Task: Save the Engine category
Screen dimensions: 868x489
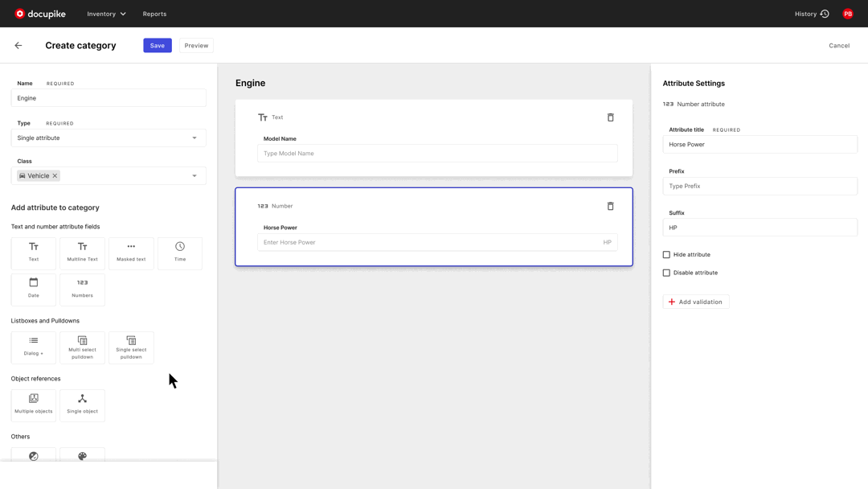Action: (157, 45)
